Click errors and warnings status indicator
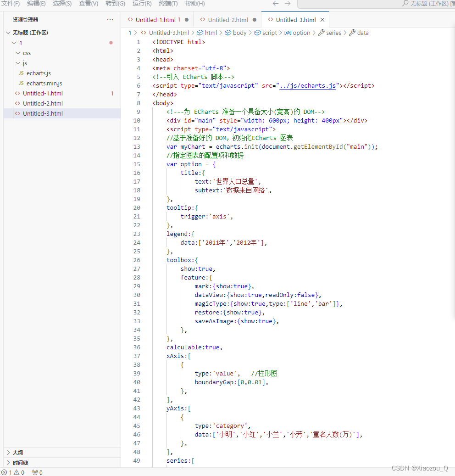Image resolution: width=455 pixels, height=476 pixels. 13,472
